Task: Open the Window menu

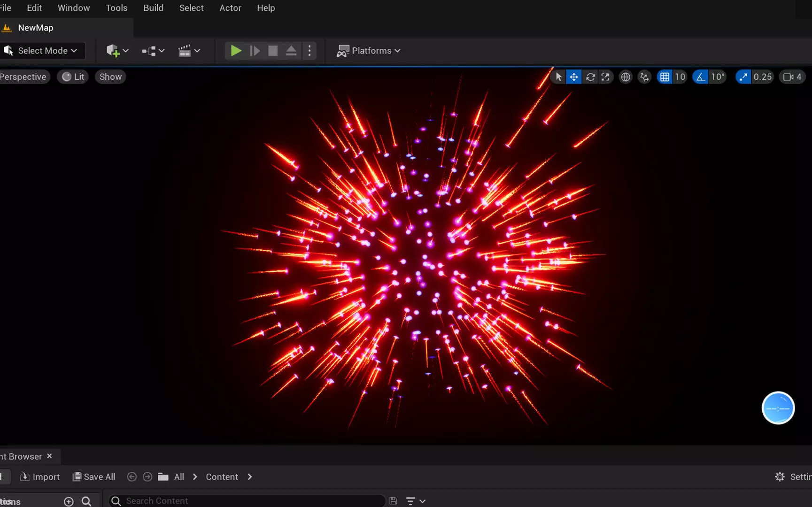Action: tap(74, 8)
